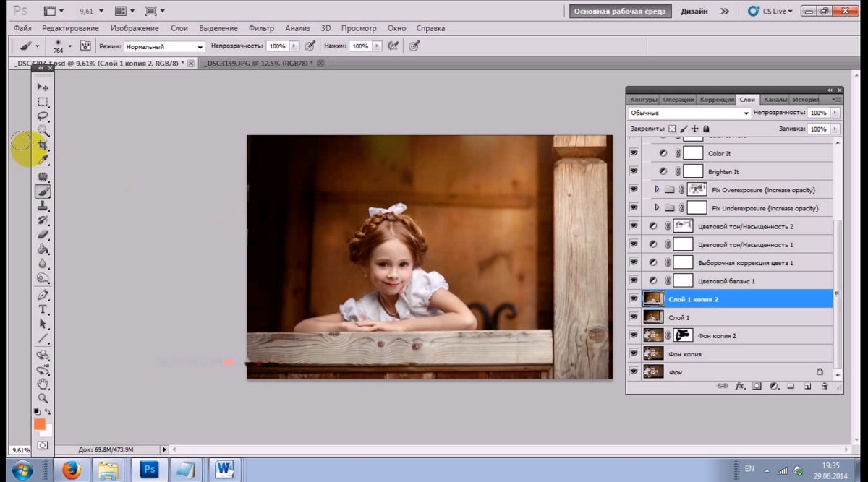Select the History Brush tool

(x=43, y=220)
